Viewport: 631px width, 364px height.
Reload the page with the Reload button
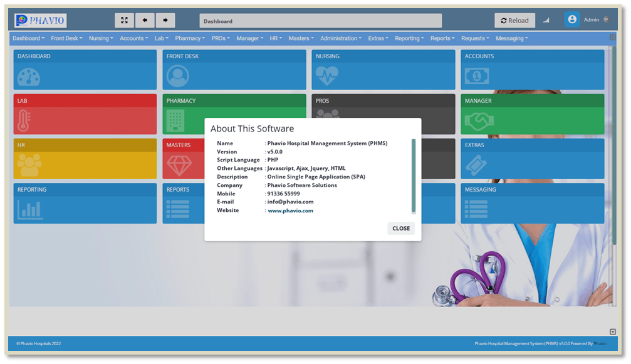point(514,21)
